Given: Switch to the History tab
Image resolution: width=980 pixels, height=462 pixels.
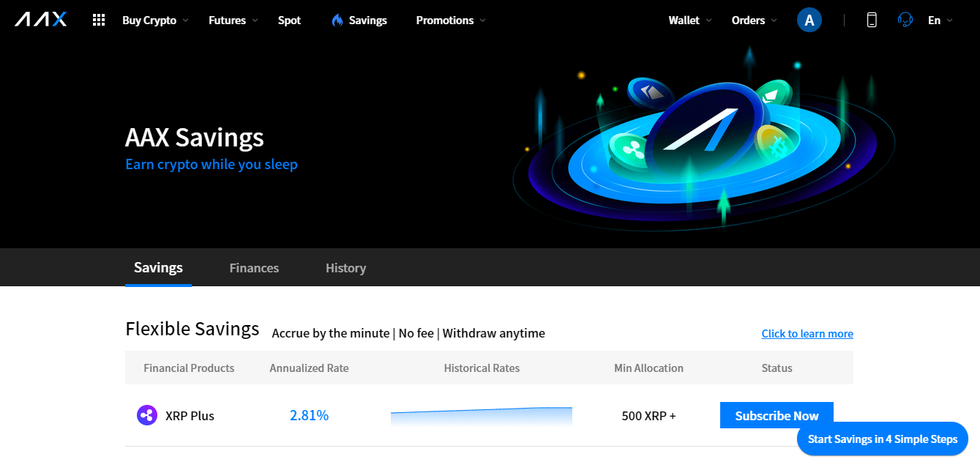Looking at the screenshot, I should point(345,268).
